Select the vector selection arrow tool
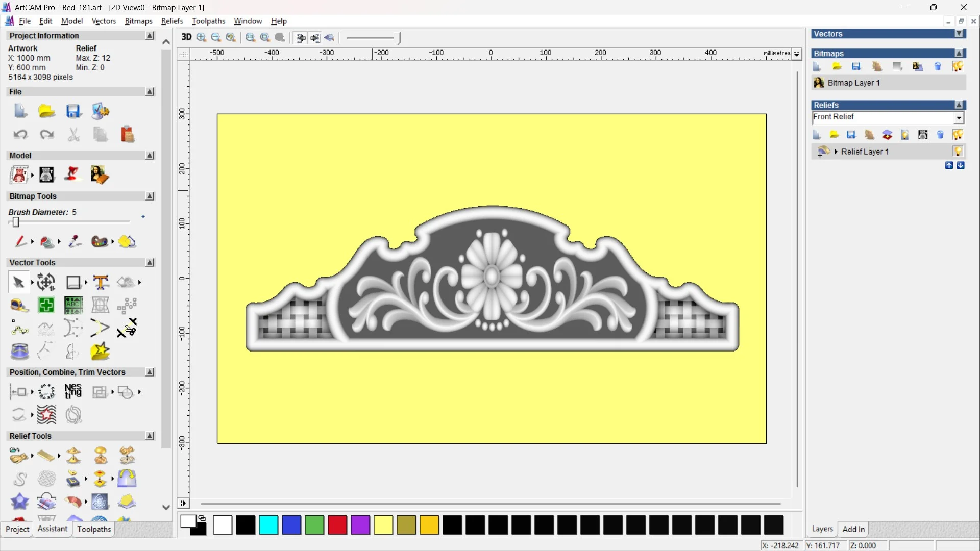Image resolution: width=980 pixels, height=551 pixels. (x=18, y=282)
